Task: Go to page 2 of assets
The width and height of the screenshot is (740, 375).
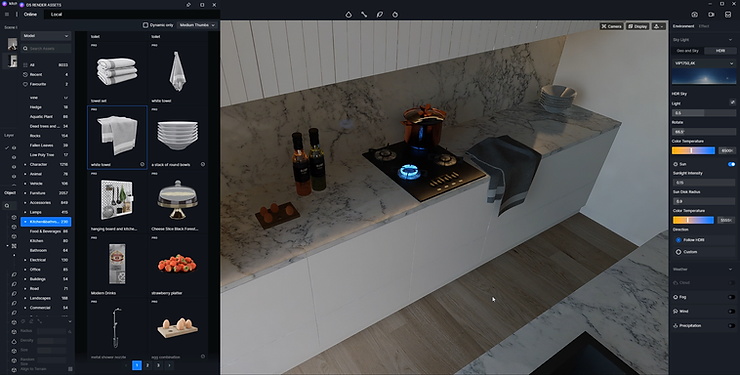Action: [x=148, y=365]
